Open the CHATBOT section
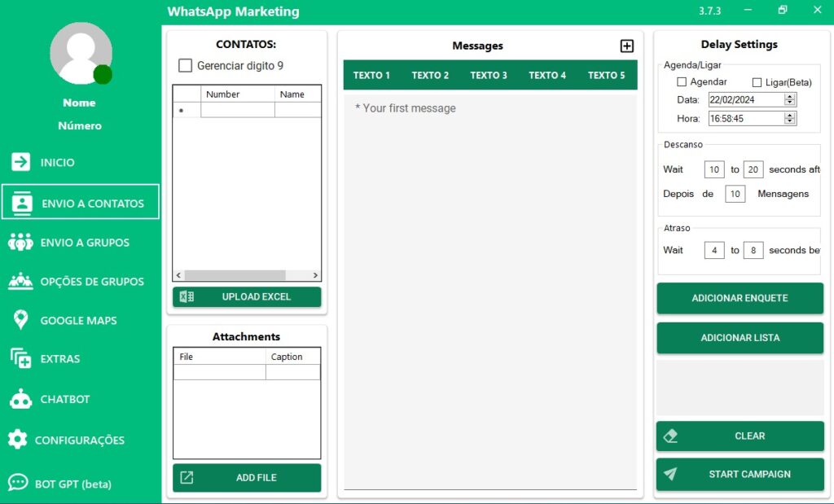 click(x=65, y=399)
